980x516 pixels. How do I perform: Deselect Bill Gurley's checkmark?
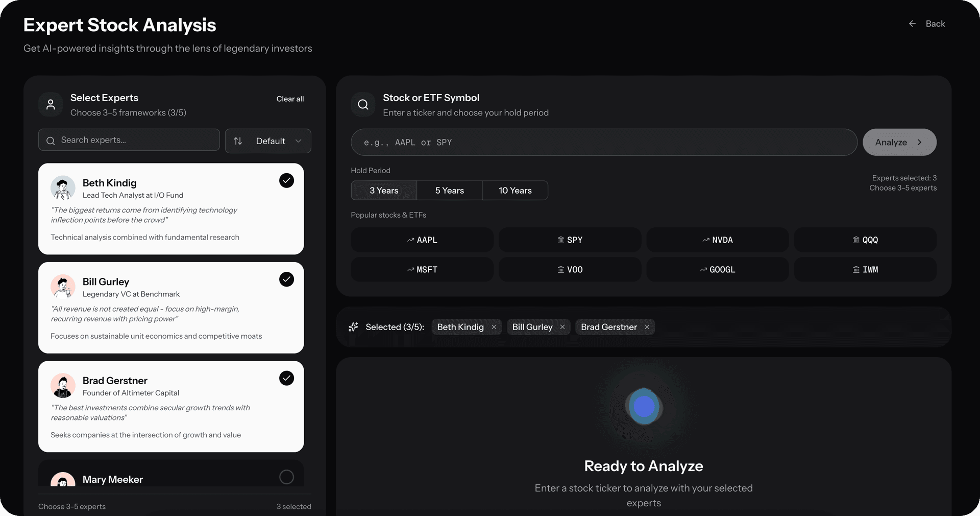286,279
